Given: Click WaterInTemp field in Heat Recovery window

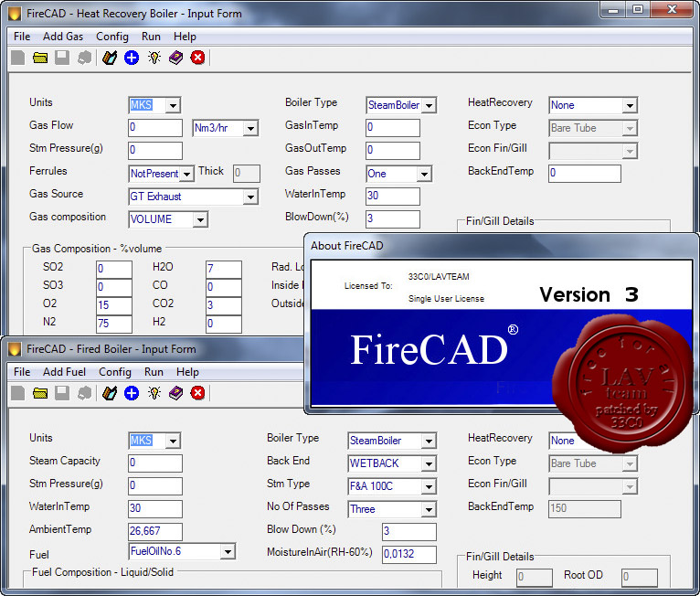Looking at the screenshot, I should [x=392, y=196].
